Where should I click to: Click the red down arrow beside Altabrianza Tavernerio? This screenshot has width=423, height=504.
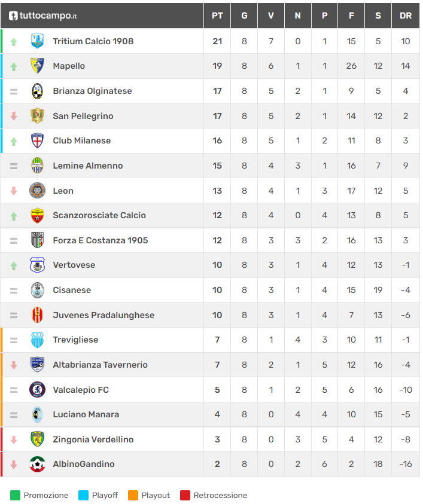14,365
